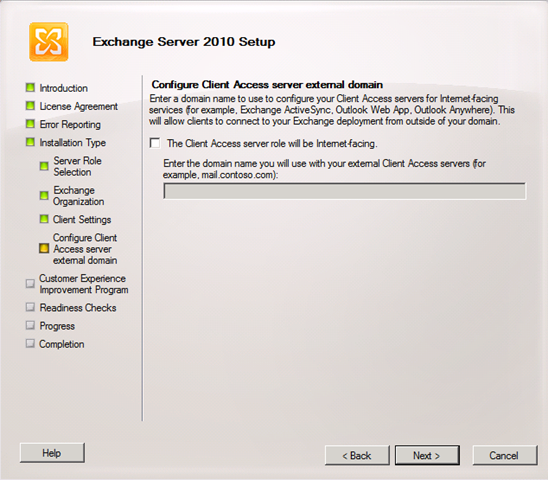The width and height of the screenshot is (548, 480).
Task: Click the yellow Configure Client Access indicator
Action: 44,248
